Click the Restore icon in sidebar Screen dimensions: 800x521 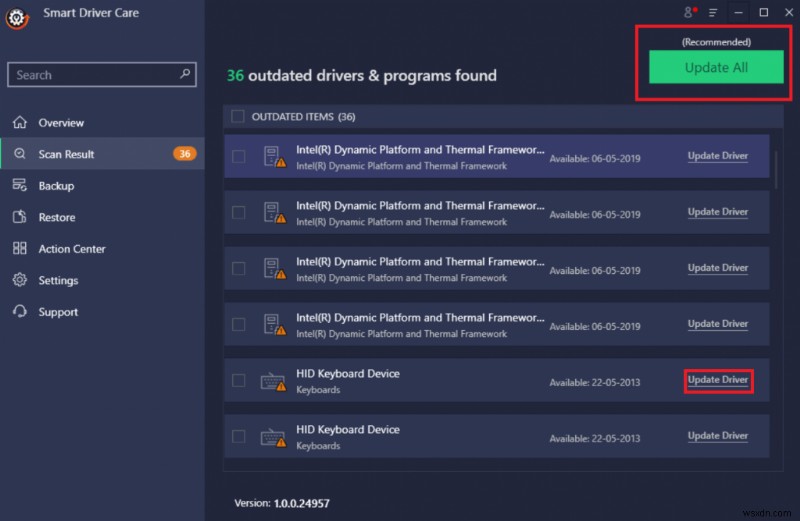coord(20,217)
